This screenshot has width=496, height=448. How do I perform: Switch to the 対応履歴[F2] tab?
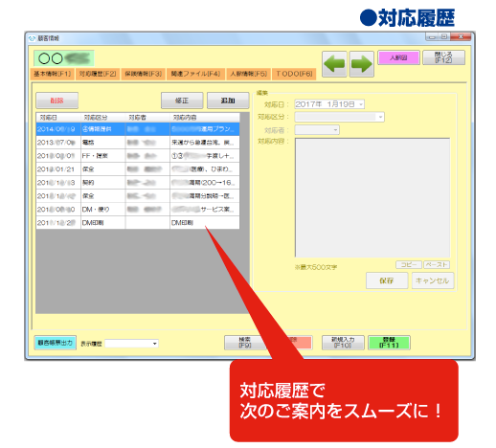tap(98, 74)
